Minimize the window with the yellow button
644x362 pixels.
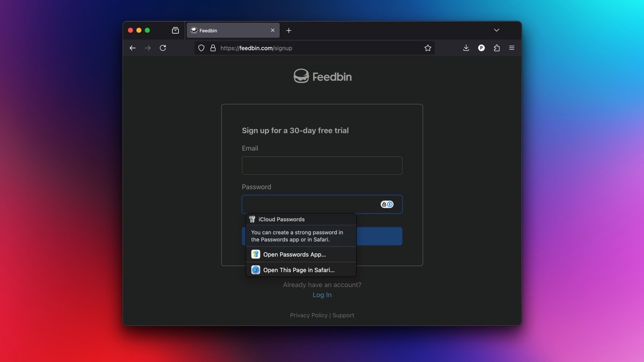[x=139, y=31]
